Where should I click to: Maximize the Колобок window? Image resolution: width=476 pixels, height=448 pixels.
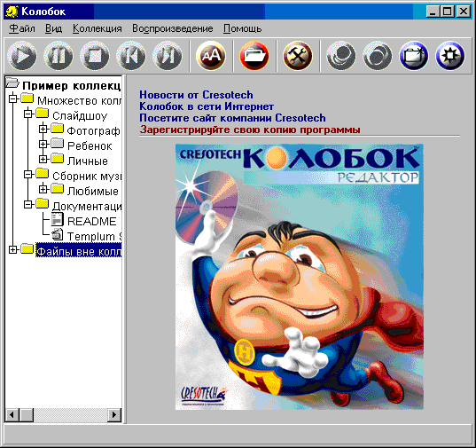click(x=447, y=12)
